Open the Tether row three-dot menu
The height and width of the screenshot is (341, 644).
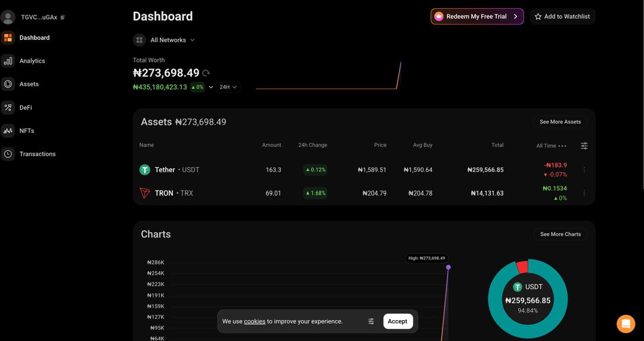tap(584, 170)
